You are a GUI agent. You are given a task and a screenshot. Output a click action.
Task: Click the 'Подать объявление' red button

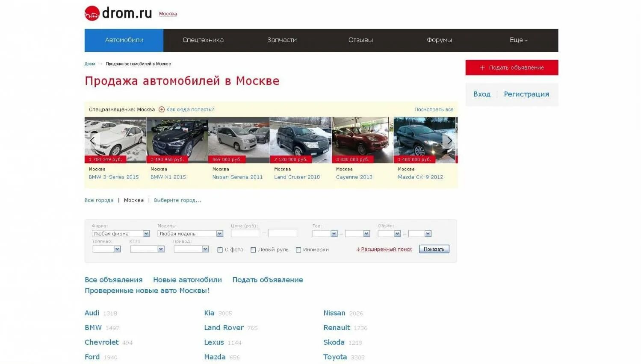[x=511, y=67]
